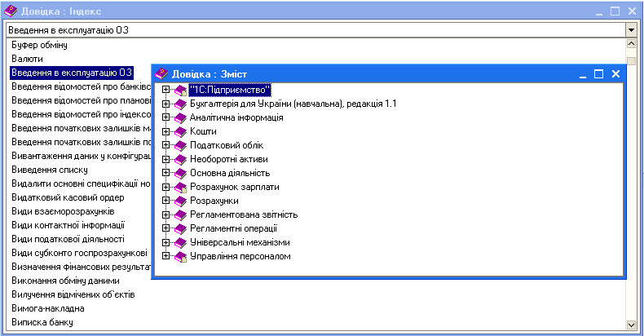Click the book icon beside Регламентована звітність
The image size is (644, 336).
pos(181,215)
